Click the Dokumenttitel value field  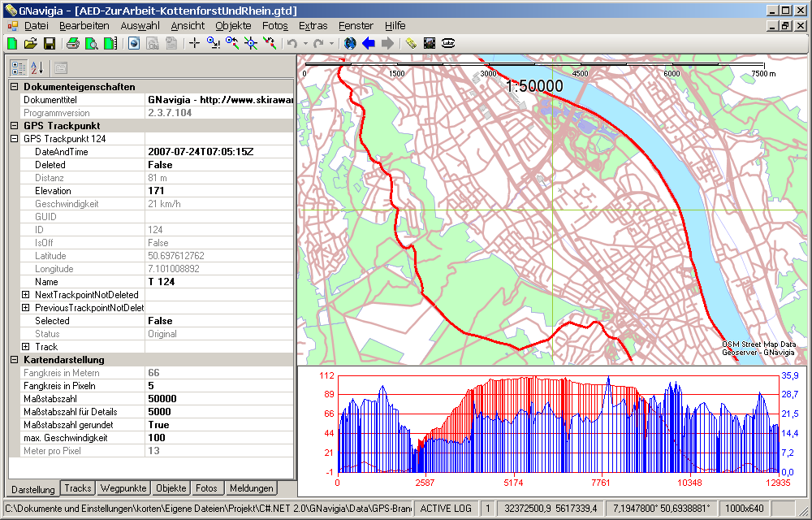tap(219, 100)
